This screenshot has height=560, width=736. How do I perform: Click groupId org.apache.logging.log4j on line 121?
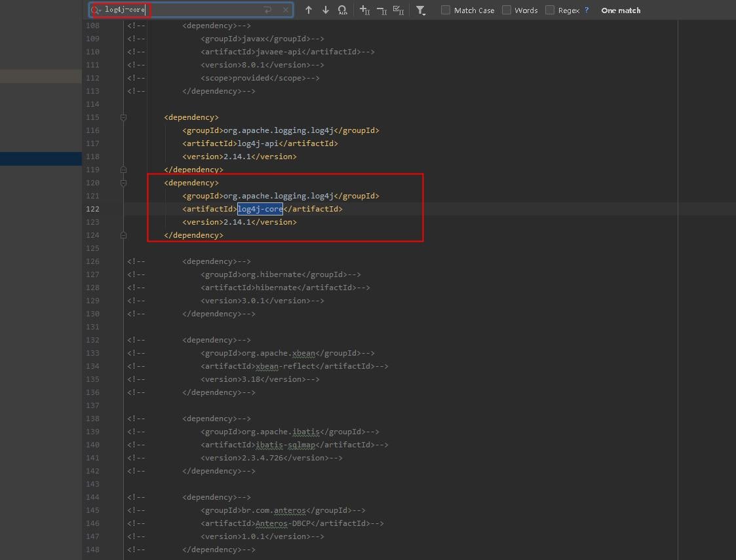tap(279, 196)
